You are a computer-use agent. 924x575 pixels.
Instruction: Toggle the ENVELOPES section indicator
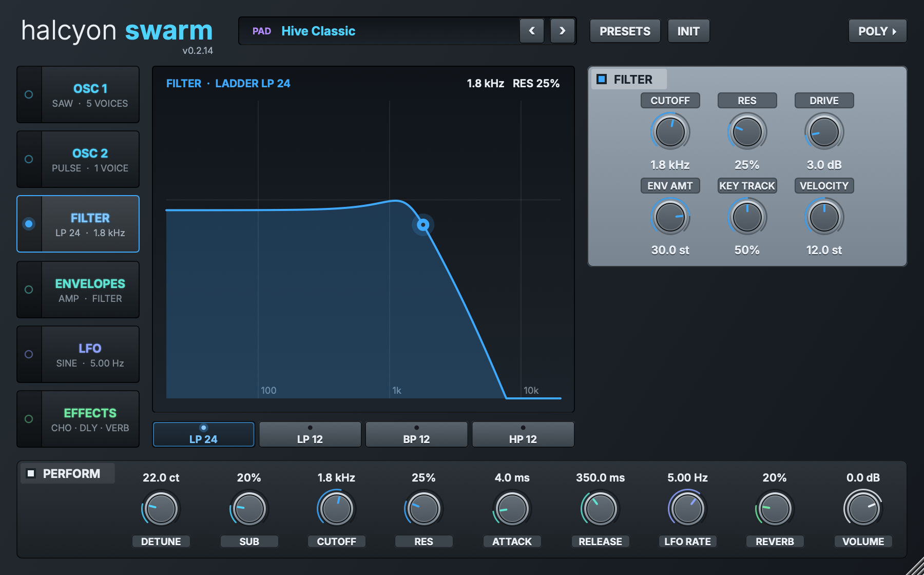point(29,290)
